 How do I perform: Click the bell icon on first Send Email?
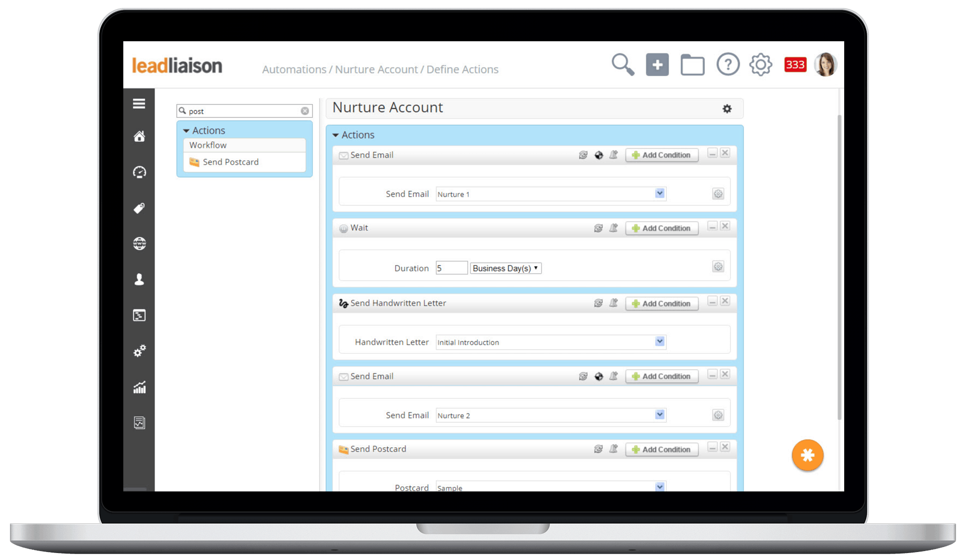coord(614,155)
